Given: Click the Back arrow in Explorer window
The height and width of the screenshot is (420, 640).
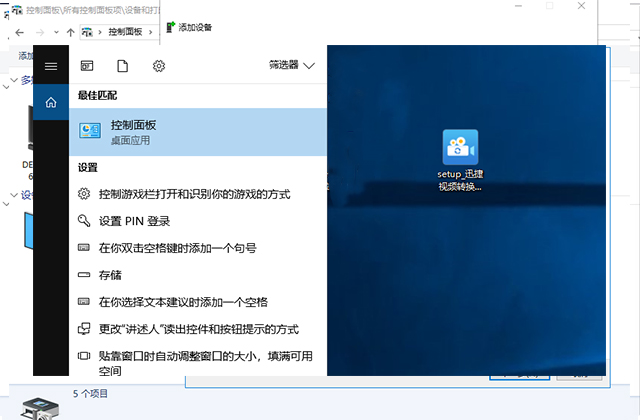Looking at the screenshot, I should click(20, 32).
